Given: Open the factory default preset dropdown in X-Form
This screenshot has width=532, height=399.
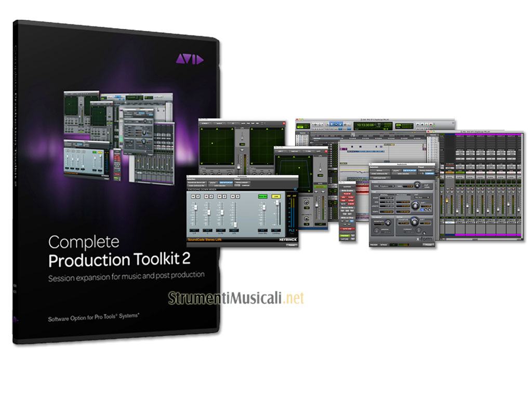Looking at the screenshot, I should pos(425,170).
